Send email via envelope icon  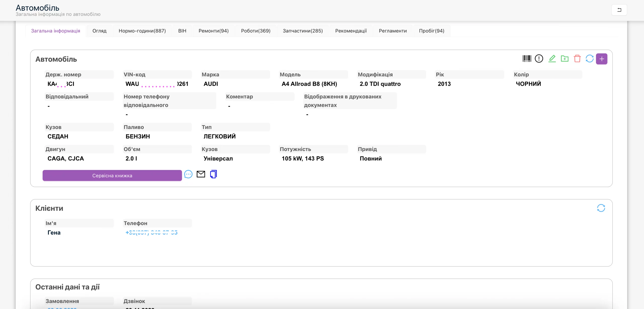(201, 174)
